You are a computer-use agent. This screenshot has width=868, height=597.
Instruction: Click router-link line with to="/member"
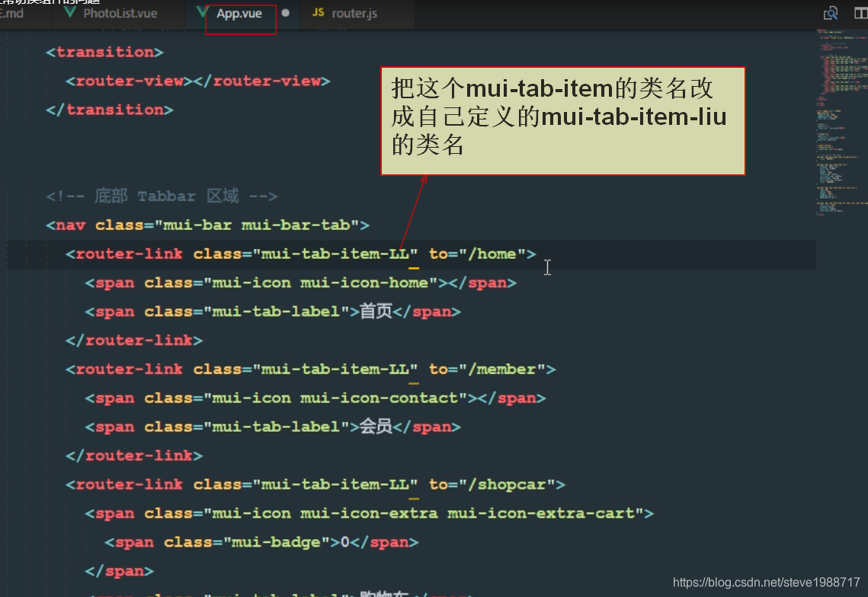point(311,369)
